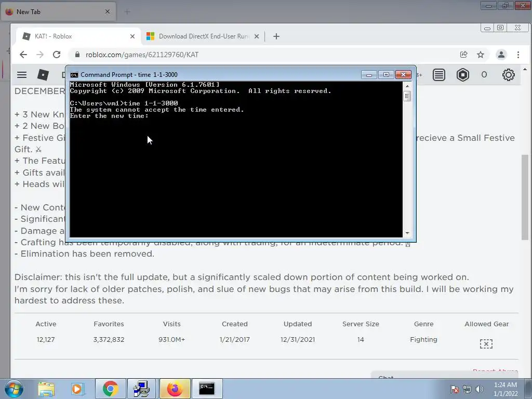Click the network tray icon

pyautogui.click(x=467, y=389)
